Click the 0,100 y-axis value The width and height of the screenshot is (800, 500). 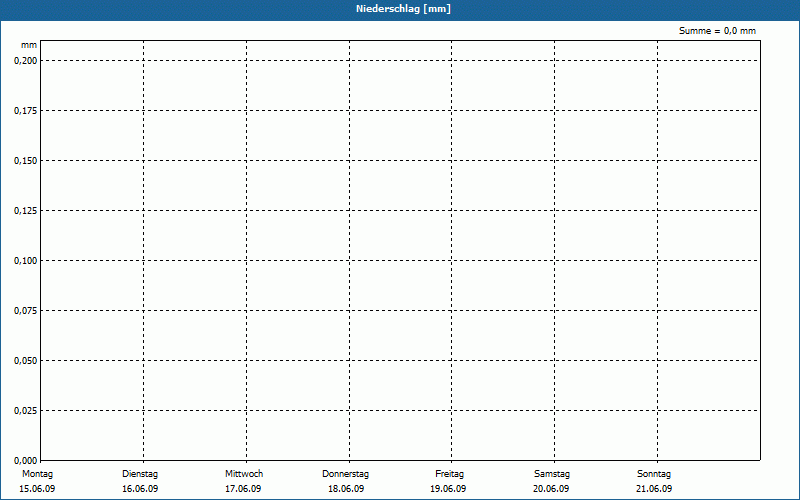click(26, 261)
